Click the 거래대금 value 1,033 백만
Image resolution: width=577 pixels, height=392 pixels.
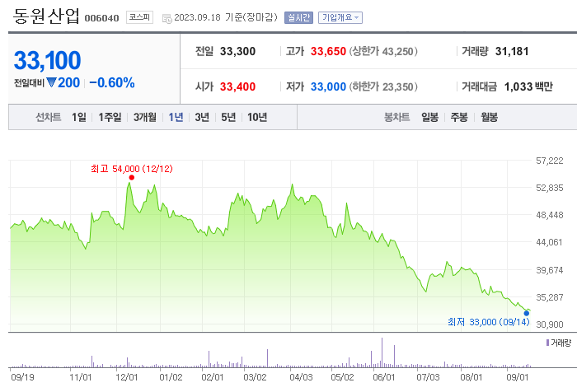[x=528, y=86]
